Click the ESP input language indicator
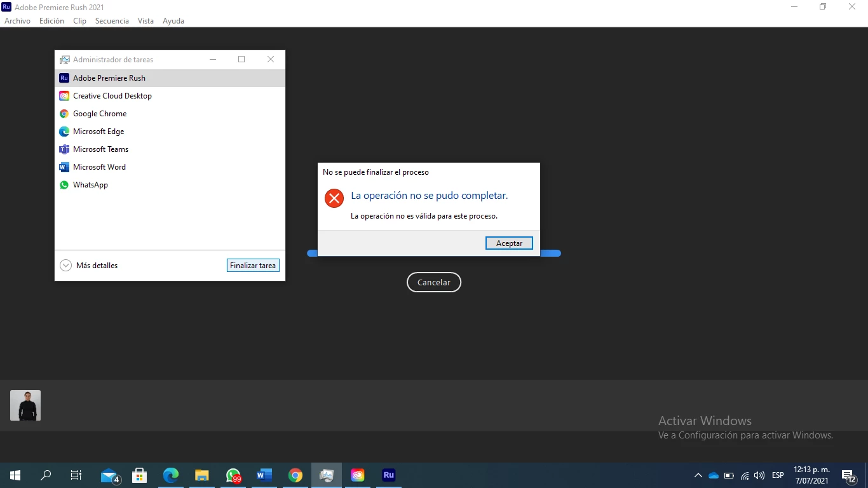Viewport: 868px width, 488px height. [778, 475]
